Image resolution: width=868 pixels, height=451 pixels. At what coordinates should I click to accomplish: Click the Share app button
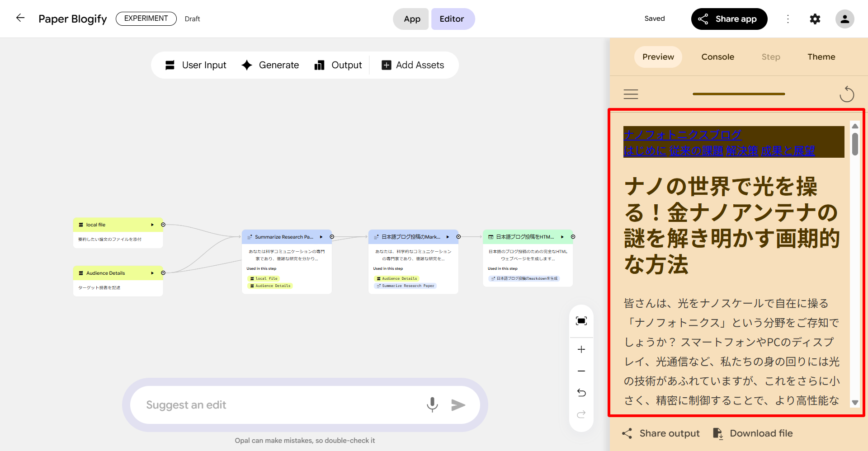pos(729,19)
